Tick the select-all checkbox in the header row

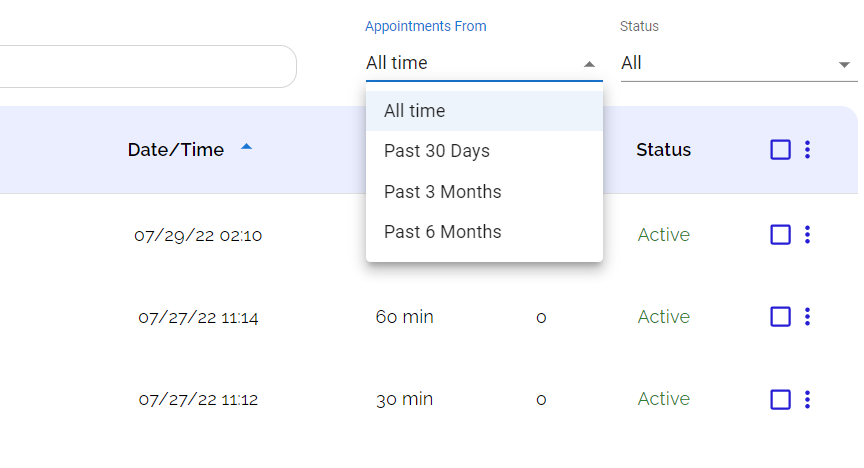(x=780, y=150)
